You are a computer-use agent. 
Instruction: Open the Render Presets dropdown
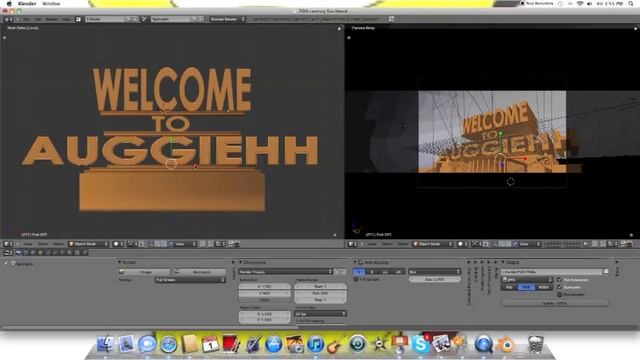coord(286,272)
